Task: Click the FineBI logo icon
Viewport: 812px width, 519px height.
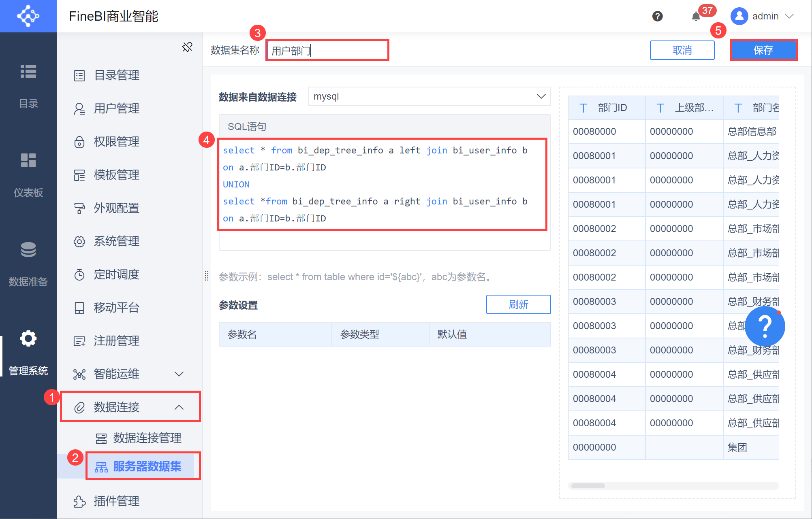Action: point(28,16)
